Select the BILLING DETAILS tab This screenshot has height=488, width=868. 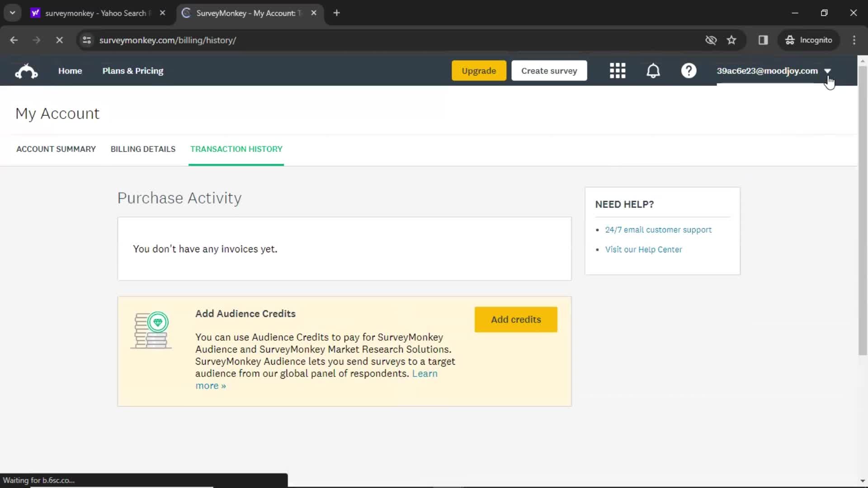coord(143,149)
